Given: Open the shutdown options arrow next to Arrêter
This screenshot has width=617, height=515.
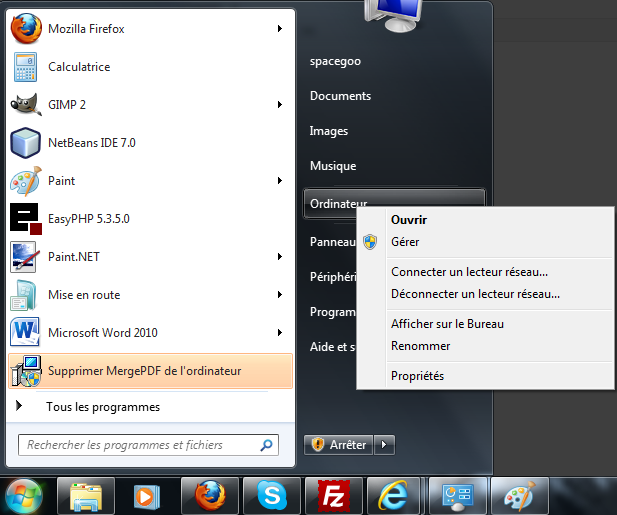Looking at the screenshot, I should tap(384, 445).
